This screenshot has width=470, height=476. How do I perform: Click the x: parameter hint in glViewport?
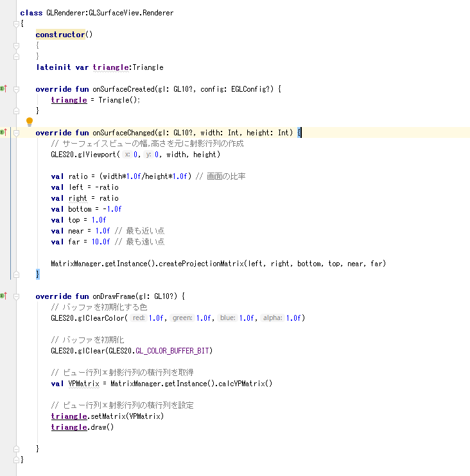127,155
